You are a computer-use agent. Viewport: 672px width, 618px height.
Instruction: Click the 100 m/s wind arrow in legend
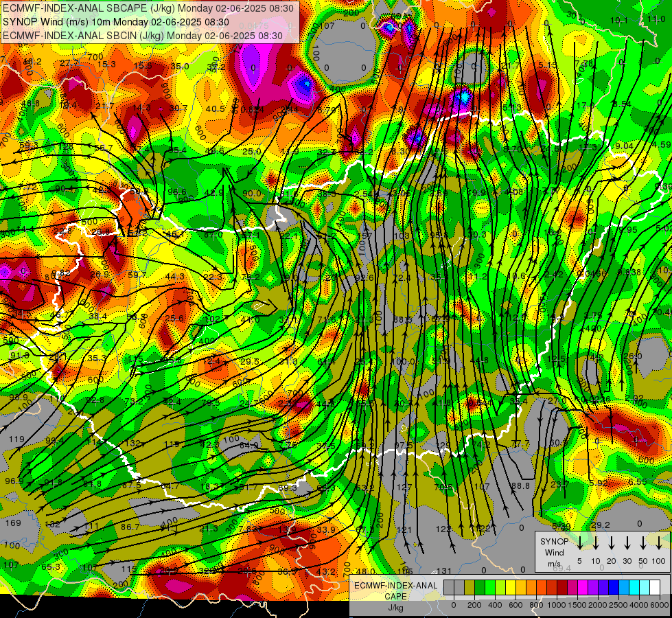pyautogui.click(x=659, y=542)
